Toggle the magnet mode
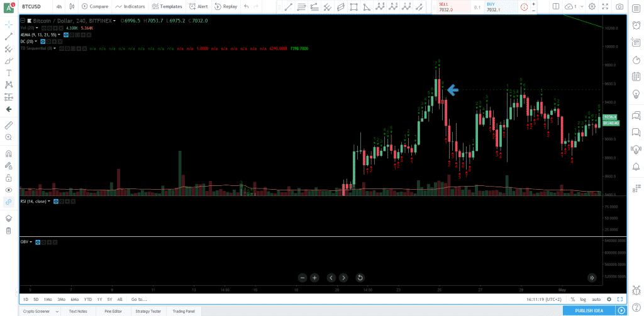Screen dimensions: 644x316 [9, 154]
